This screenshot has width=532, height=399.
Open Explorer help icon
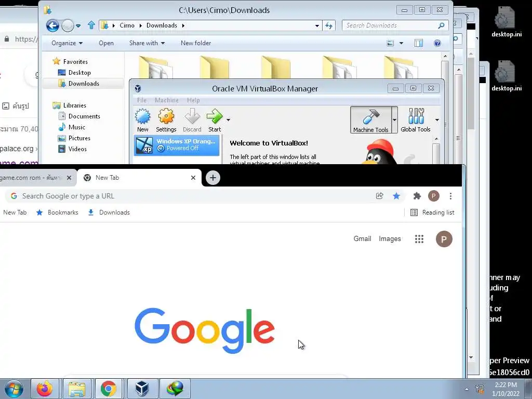tap(437, 43)
